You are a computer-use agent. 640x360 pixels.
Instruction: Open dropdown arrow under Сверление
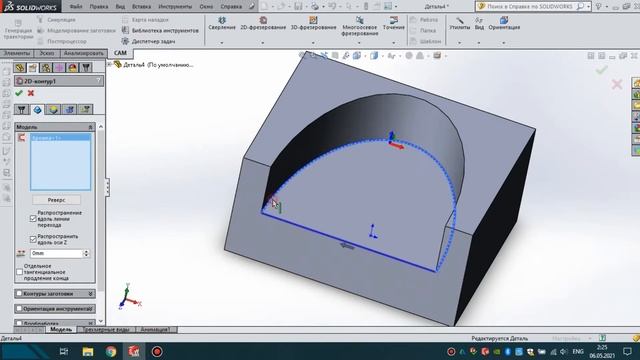222,42
